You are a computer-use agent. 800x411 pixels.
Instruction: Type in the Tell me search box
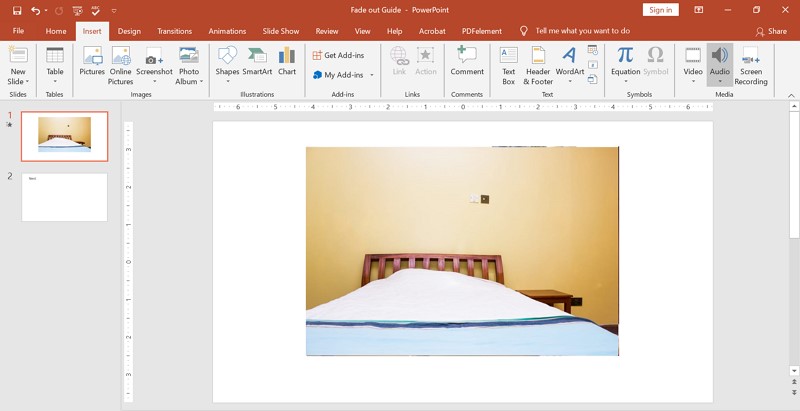tap(582, 31)
